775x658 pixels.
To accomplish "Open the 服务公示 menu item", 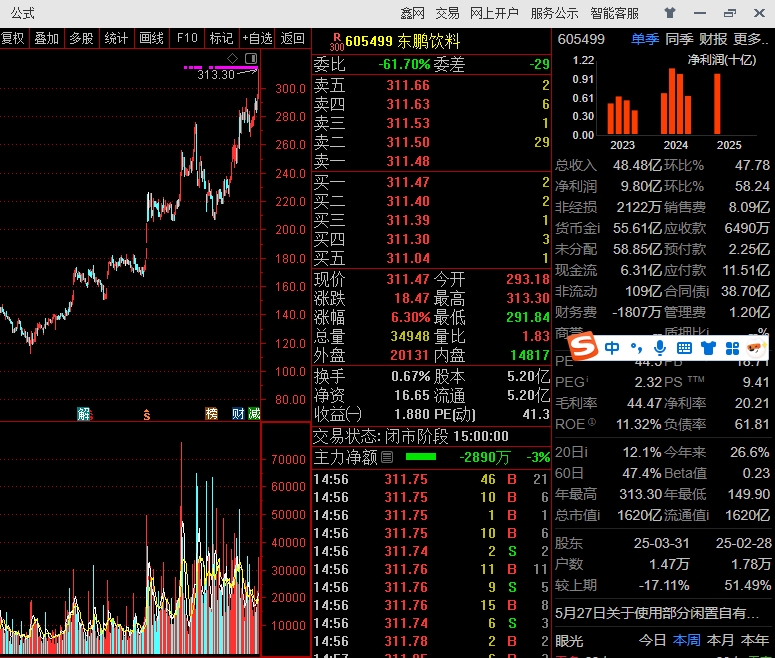I will click(x=554, y=13).
